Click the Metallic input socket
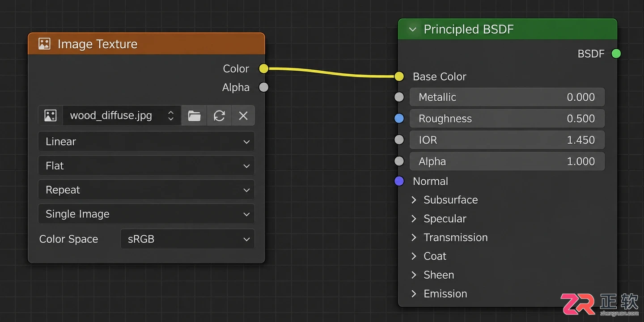 (x=399, y=97)
